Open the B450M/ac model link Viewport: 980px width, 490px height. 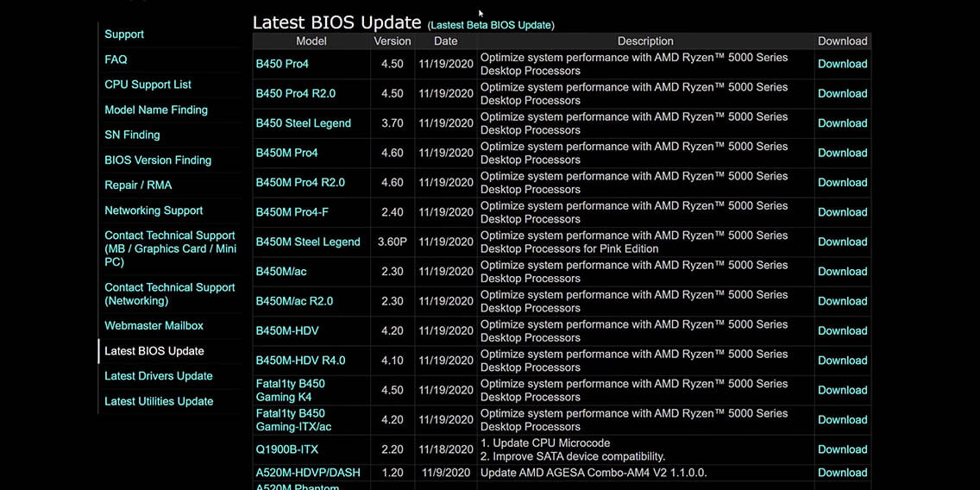tap(281, 272)
